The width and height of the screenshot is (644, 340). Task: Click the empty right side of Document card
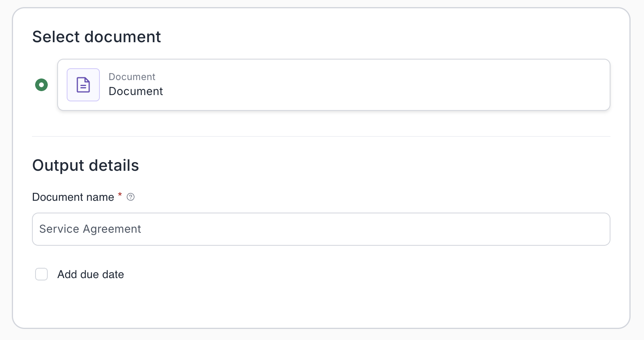click(474, 85)
